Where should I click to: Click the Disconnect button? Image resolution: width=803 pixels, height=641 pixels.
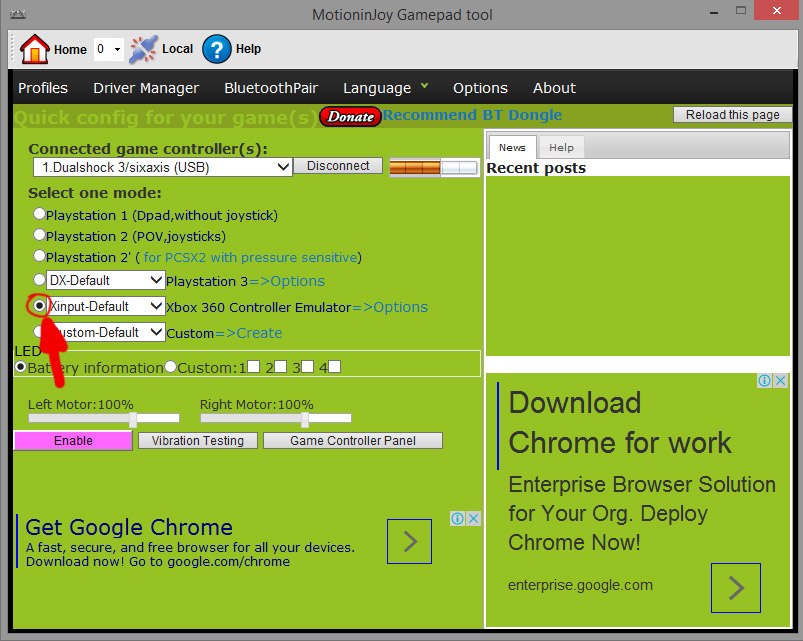click(x=338, y=166)
